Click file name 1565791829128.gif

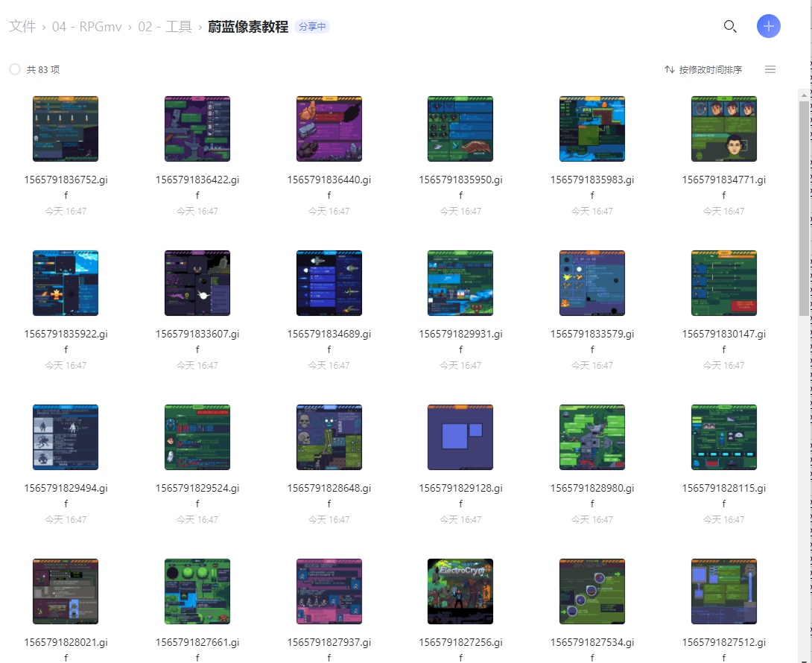[x=460, y=495]
